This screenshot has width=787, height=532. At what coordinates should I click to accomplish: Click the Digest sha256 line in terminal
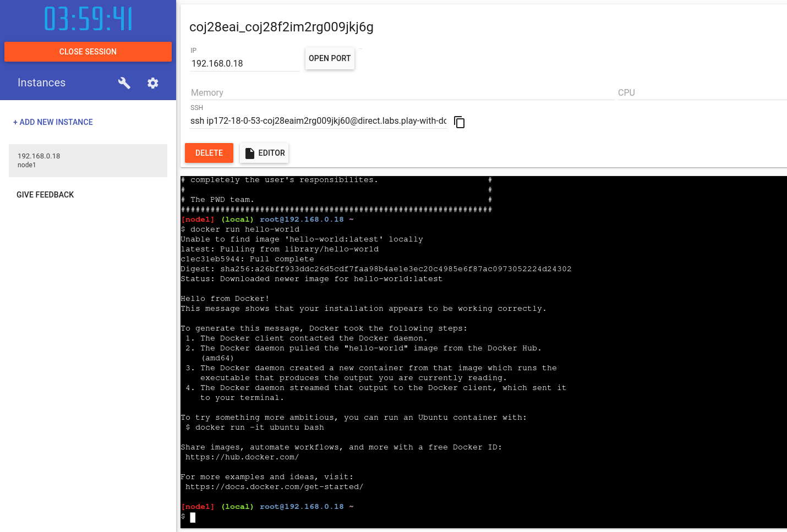point(376,269)
